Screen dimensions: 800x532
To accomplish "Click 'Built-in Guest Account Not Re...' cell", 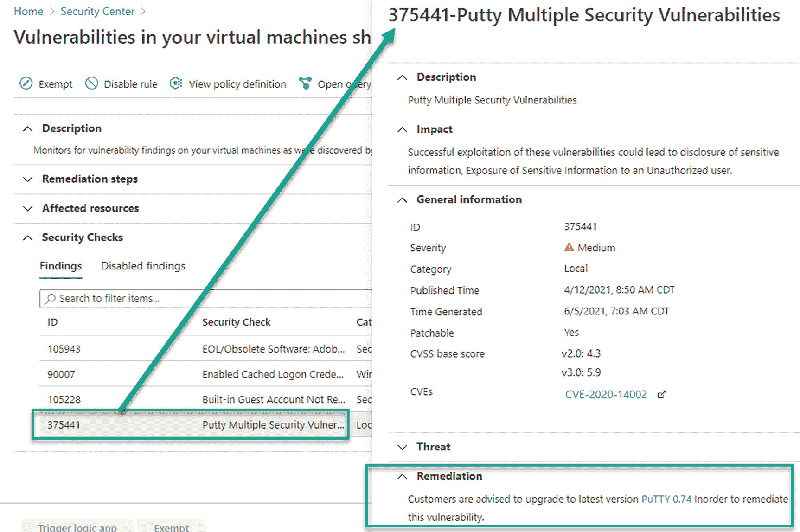I will pos(274,399).
